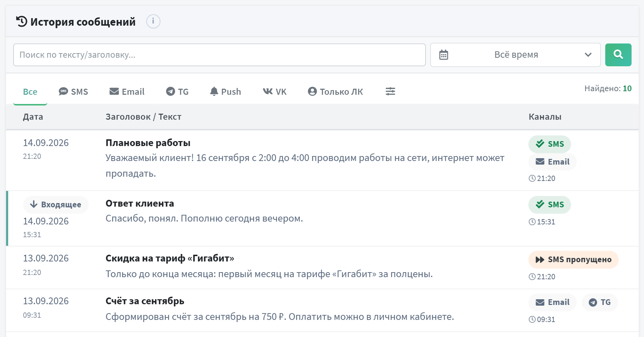The width and height of the screenshot is (644, 337).
Task: Select the Все tab
Action: (x=30, y=92)
